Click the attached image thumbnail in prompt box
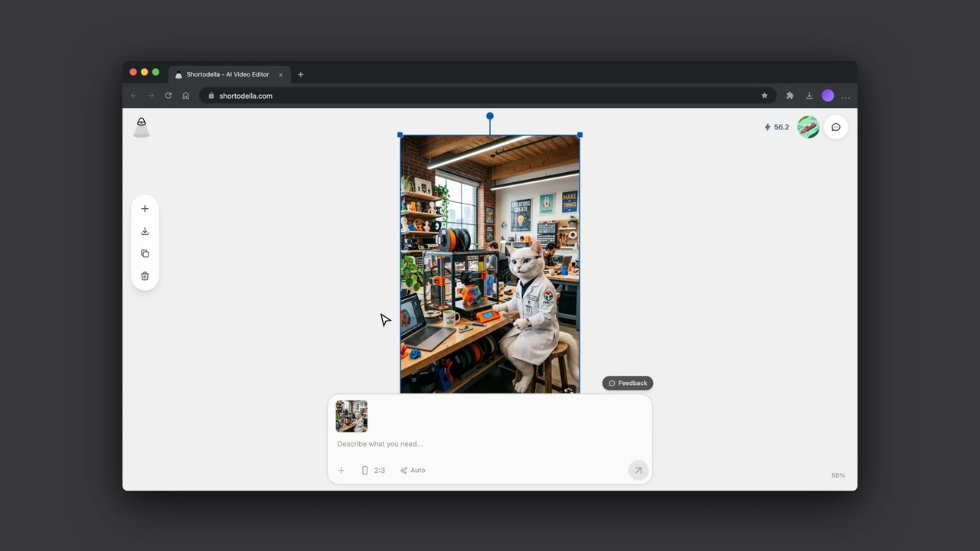Image resolution: width=980 pixels, height=551 pixels. point(351,416)
